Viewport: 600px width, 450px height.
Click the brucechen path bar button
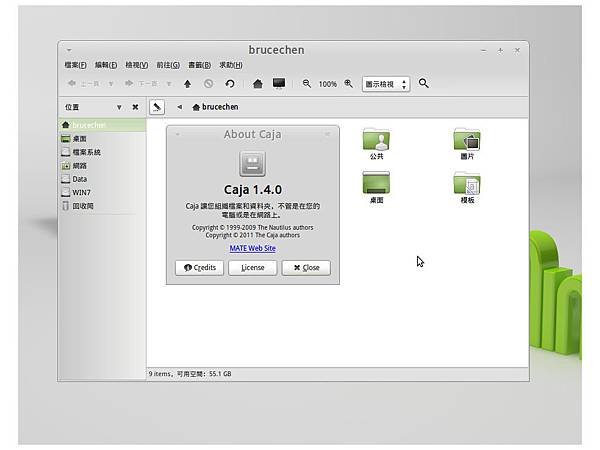point(215,107)
